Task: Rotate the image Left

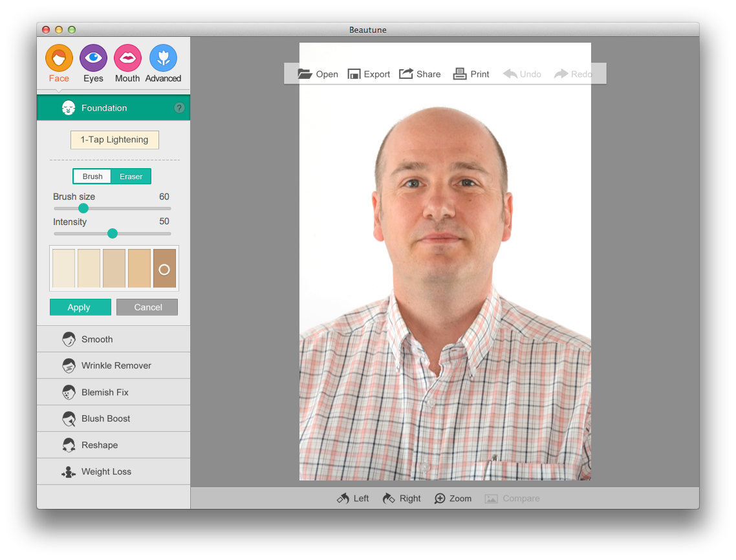Action: 343,499
